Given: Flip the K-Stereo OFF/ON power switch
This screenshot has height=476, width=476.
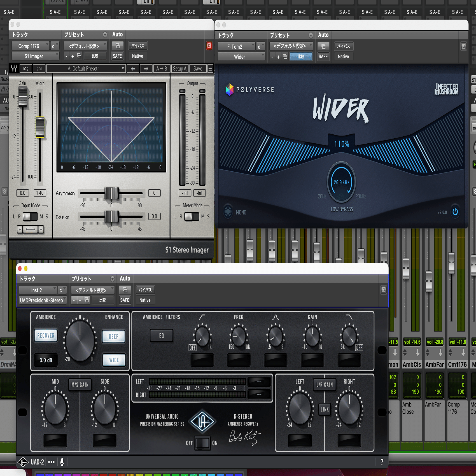Looking at the screenshot, I should (202, 443).
